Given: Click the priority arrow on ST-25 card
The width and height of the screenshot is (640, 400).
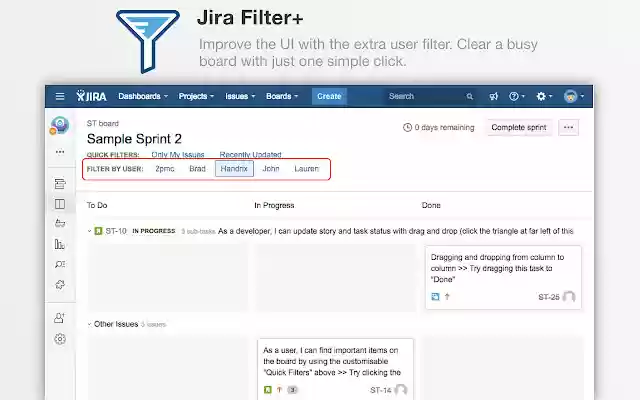Looking at the screenshot, I should 447,297.
